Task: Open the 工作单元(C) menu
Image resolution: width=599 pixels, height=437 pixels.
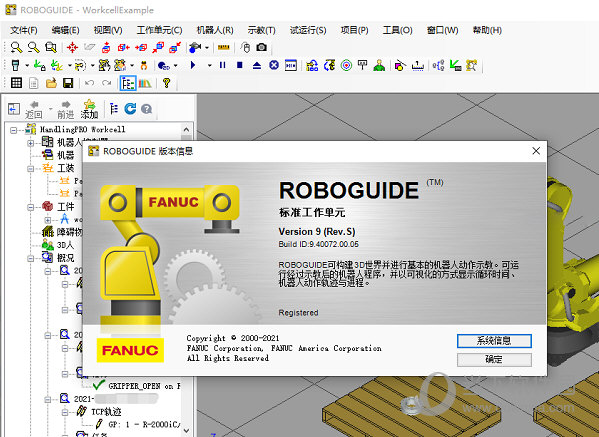Action: pyautogui.click(x=159, y=30)
